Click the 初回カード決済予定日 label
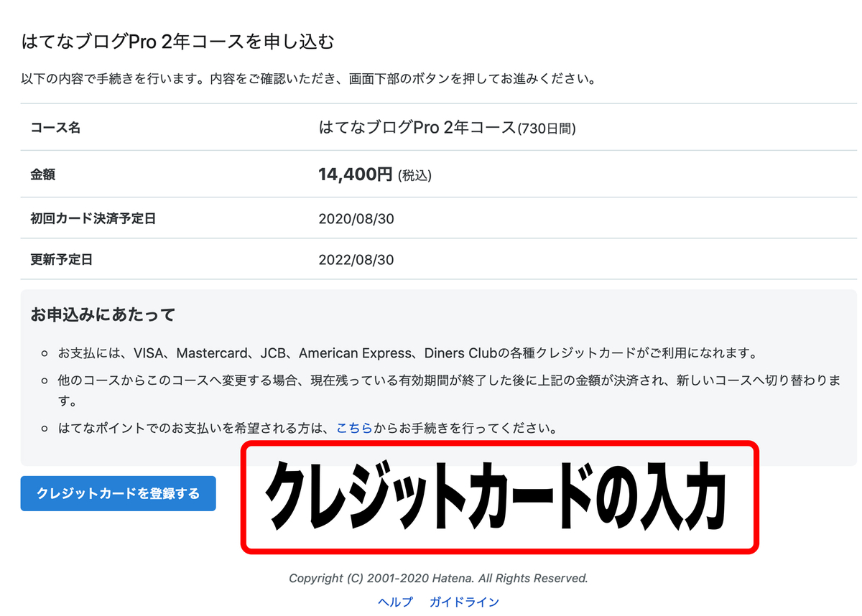 [93, 218]
